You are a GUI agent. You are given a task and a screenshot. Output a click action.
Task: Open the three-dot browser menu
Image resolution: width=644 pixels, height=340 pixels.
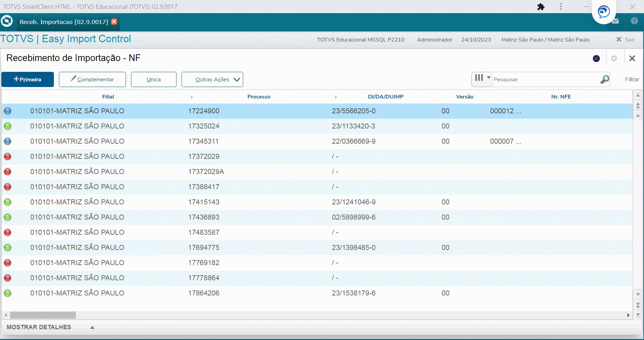561,7
